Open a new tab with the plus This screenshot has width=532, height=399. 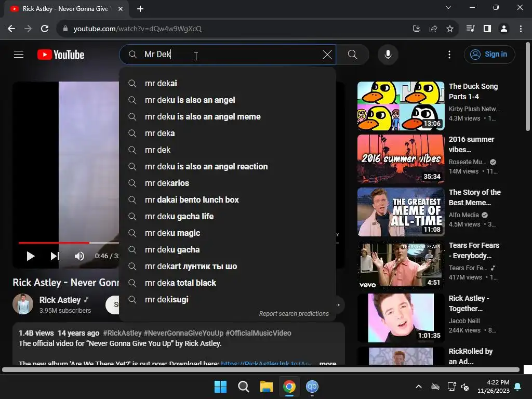(x=140, y=9)
